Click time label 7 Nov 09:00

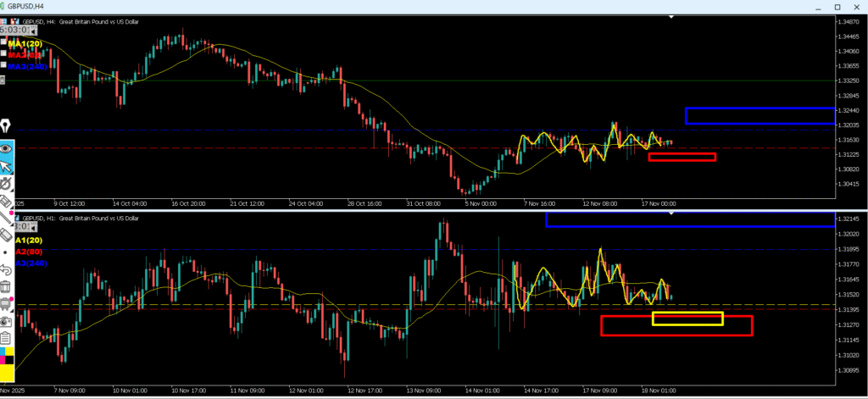(x=68, y=391)
